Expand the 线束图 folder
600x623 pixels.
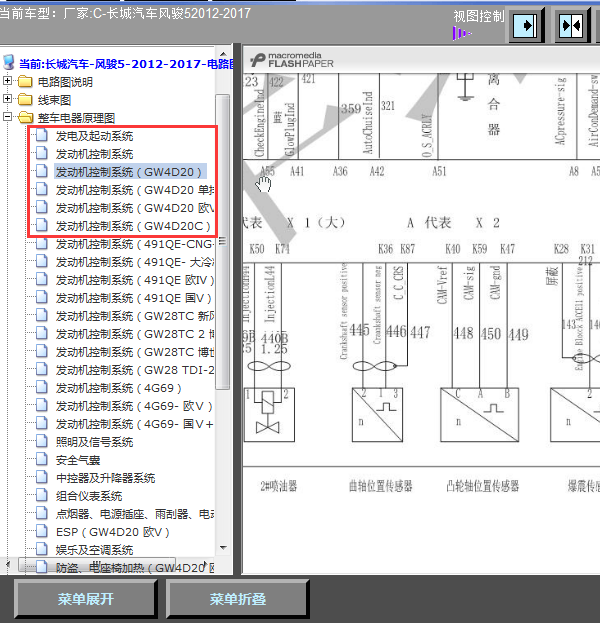[7, 99]
